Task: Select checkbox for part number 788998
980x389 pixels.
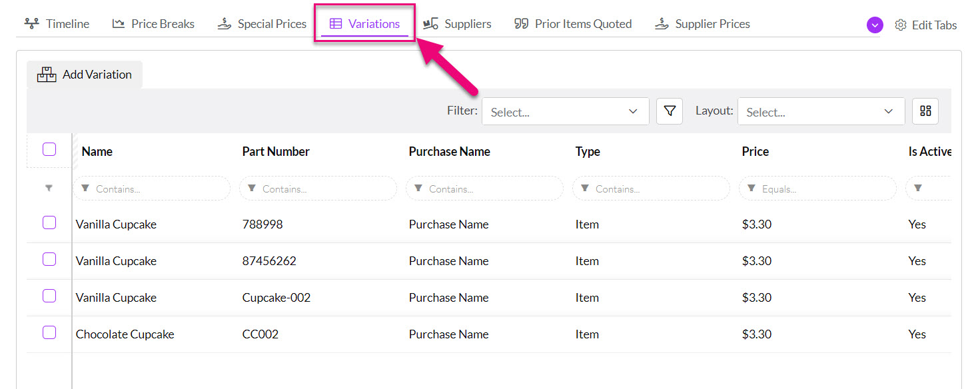Action: (49, 222)
